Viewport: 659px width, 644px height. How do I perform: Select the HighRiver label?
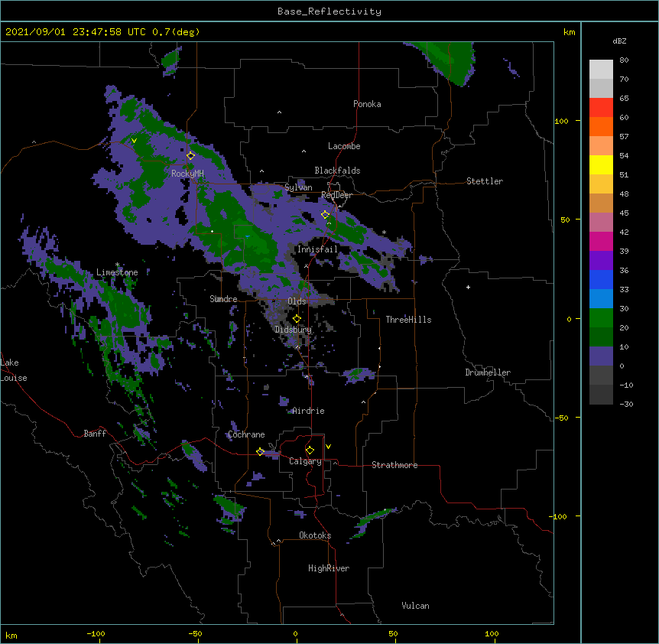coord(329,568)
